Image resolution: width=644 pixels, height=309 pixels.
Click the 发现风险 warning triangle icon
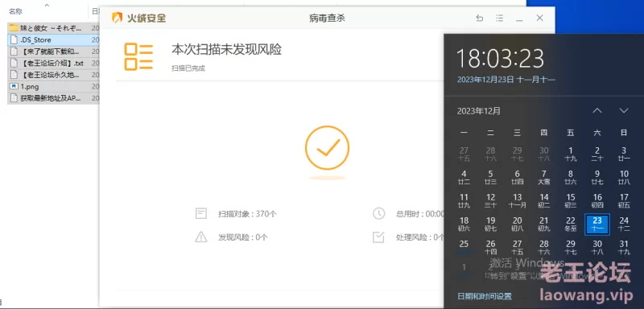coord(200,237)
